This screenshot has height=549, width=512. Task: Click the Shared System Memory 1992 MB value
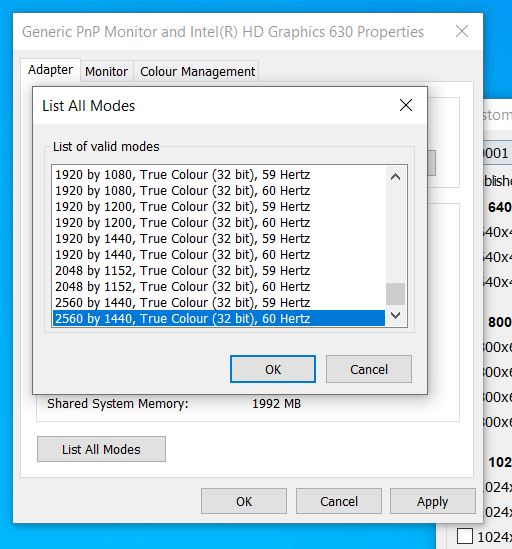pos(276,404)
